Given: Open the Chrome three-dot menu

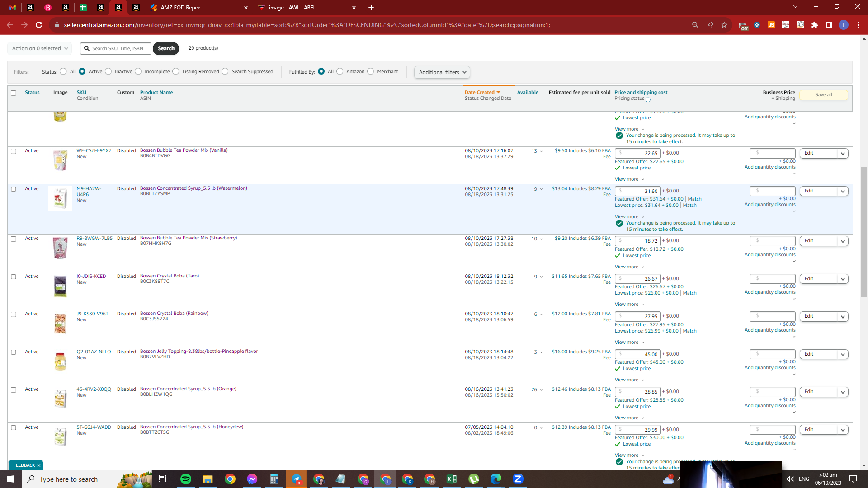Looking at the screenshot, I should point(858,25).
